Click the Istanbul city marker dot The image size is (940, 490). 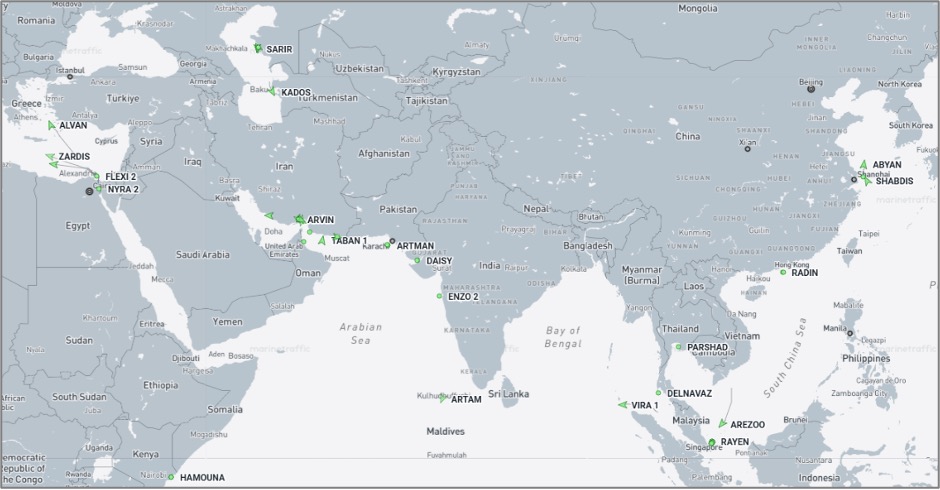[70, 77]
